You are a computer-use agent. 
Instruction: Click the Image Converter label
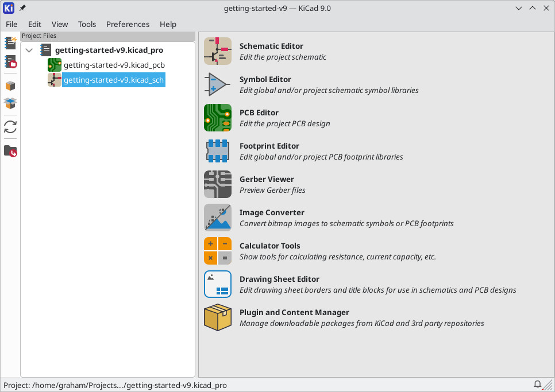pyautogui.click(x=272, y=212)
